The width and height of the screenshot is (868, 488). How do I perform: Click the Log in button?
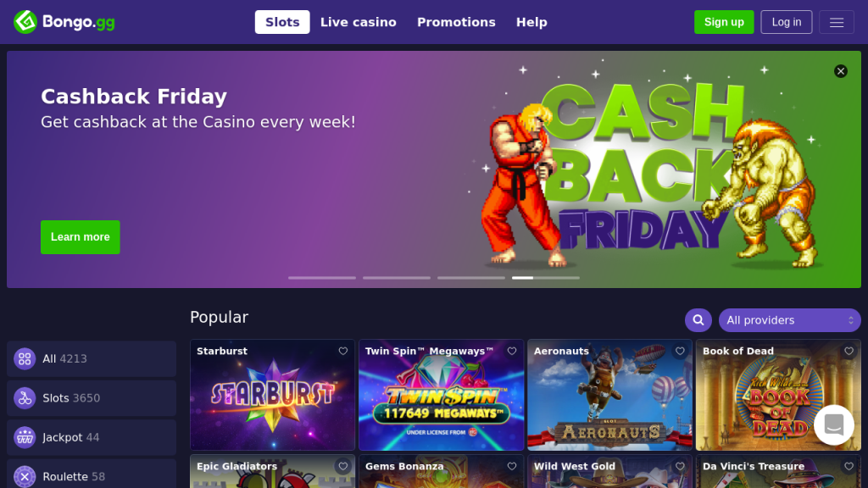pos(786,22)
